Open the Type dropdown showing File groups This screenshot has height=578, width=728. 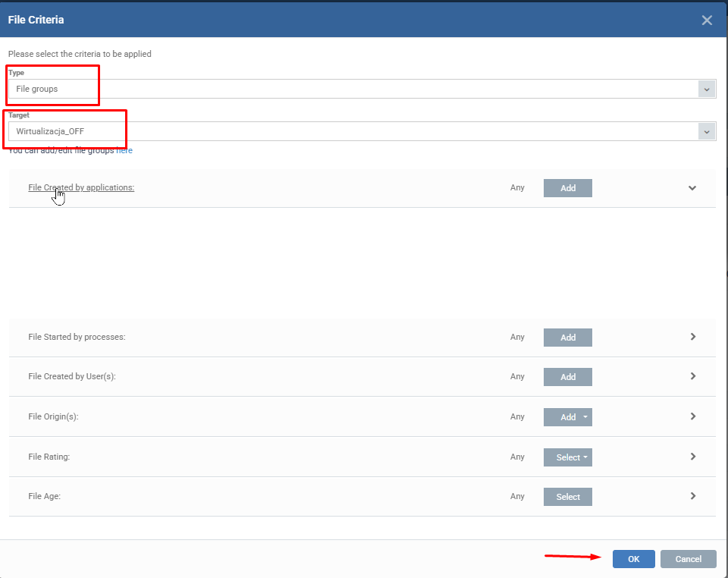353,89
